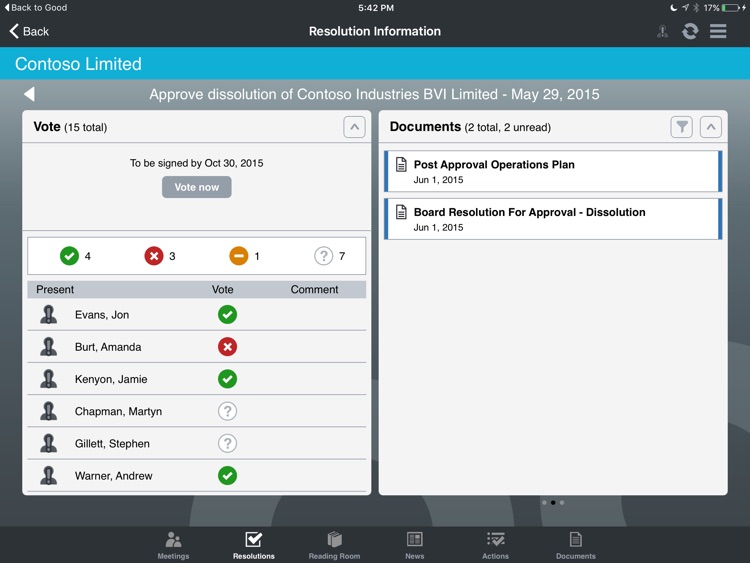Click the location services arrow icon

[685, 8]
